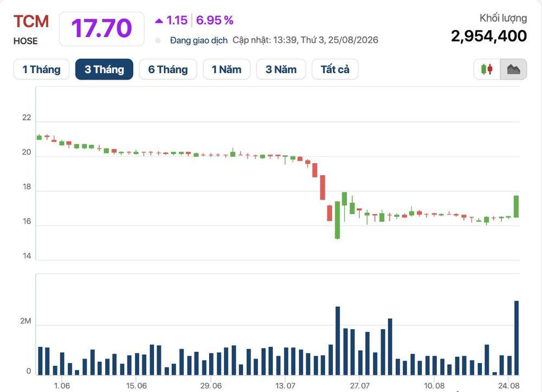This screenshot has width=542, height=392.
Task: Click the latest green candle at 24.08
Action: tap(516, 207)
